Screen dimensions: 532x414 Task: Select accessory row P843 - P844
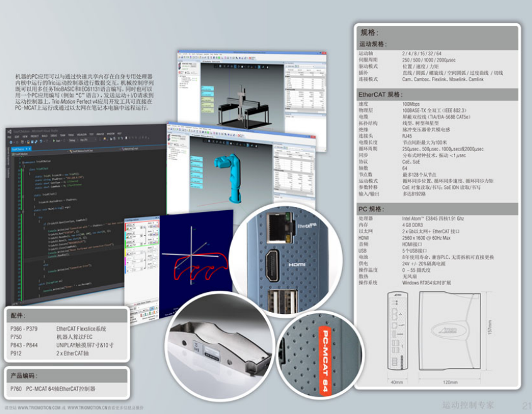[62, 345]
